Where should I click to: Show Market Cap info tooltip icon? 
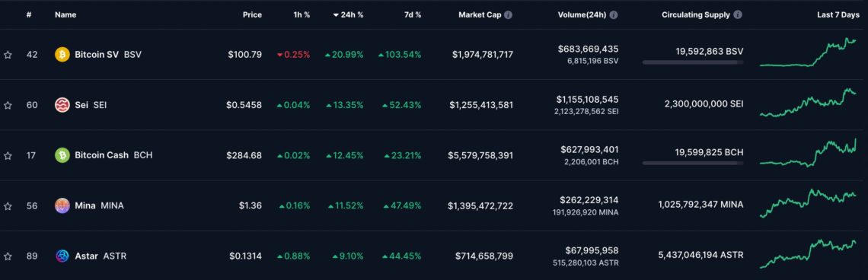click(508, 15)
